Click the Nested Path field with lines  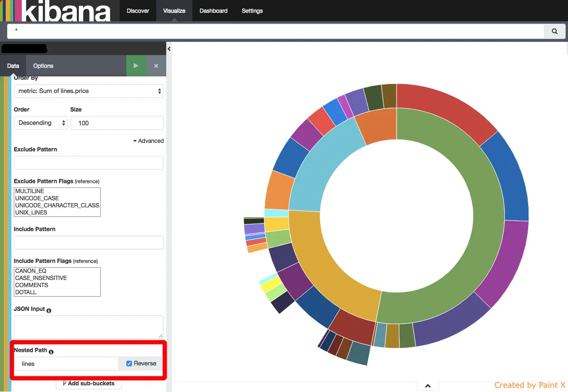(x=66, y=364)
